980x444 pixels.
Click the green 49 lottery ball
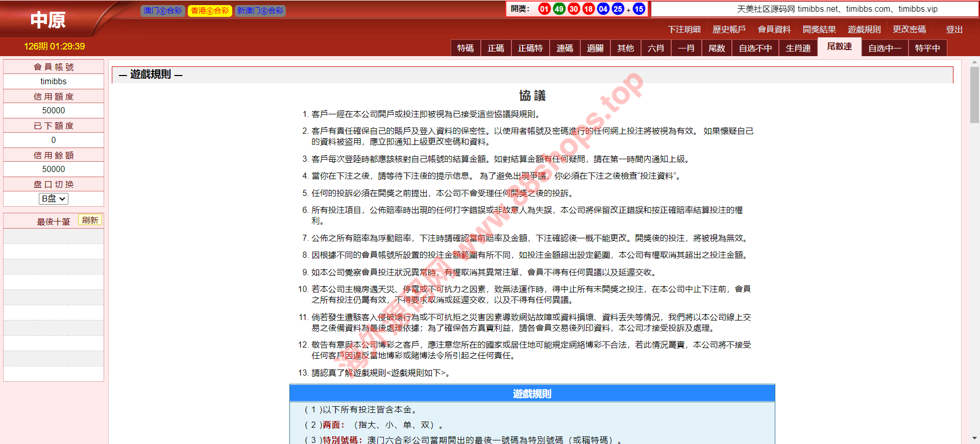coord(559,9)
